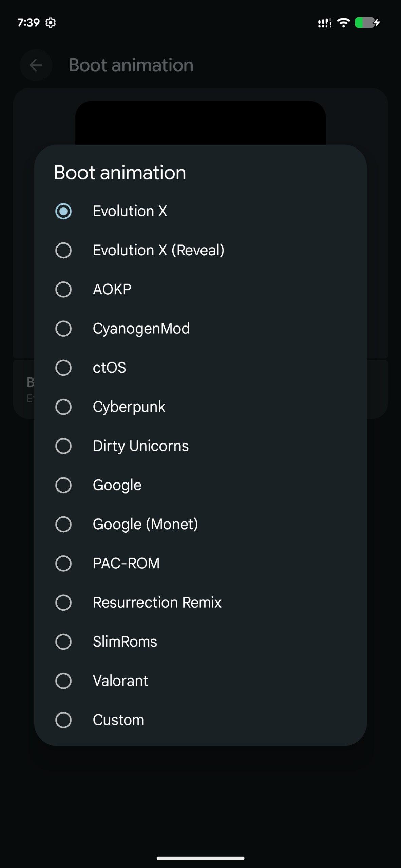Viewport: 401px width, 868px height.
Task: Pick the Google boot animation
Action: pyautogui.click(x=63, y=485)
